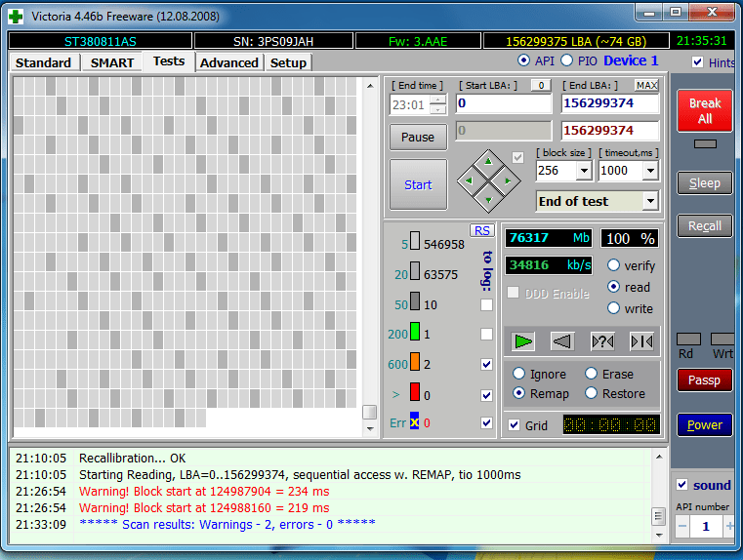Image resolution: width=743 pixels, height=560 pixels.
Task: Open the Advanced tab
Action: pyautogui.click(x=229, y=62)
